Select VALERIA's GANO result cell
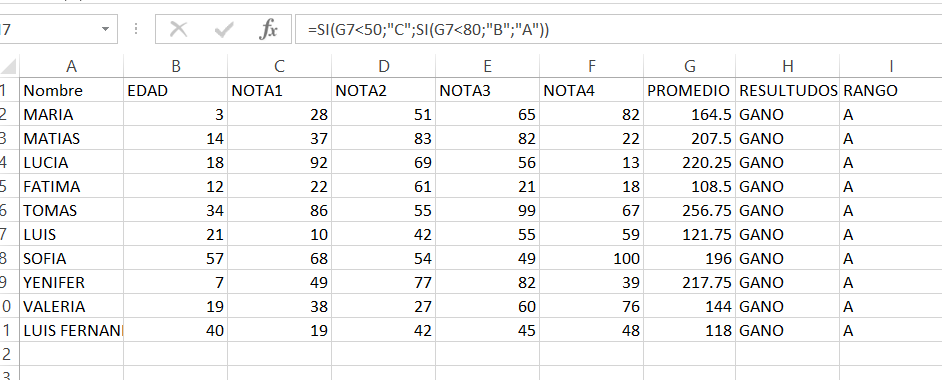This screenshot has height=380, width=942. point(788,307)
